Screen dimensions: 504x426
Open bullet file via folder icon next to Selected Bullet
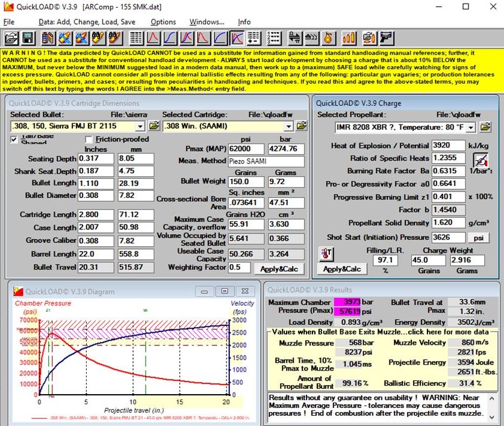(x=154, y=126)
